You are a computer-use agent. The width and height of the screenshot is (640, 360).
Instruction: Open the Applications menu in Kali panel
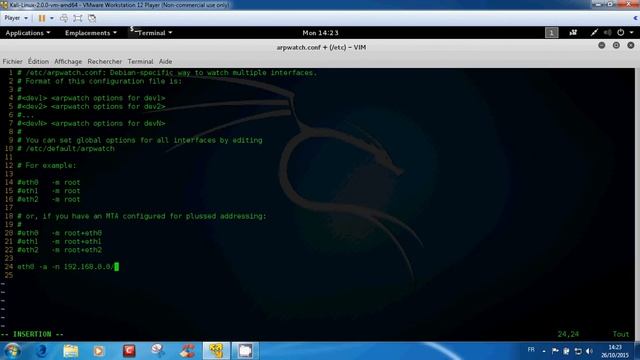(28, 33)
